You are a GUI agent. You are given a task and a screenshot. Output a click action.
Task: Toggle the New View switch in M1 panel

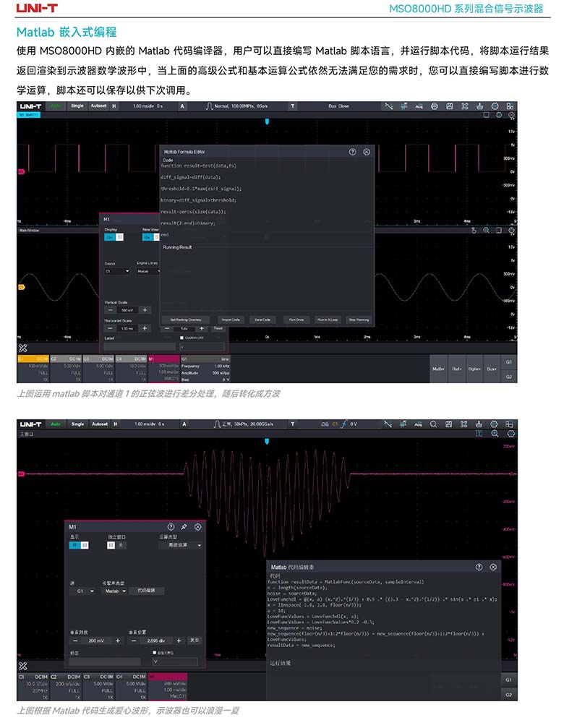(x=152, y=236)
